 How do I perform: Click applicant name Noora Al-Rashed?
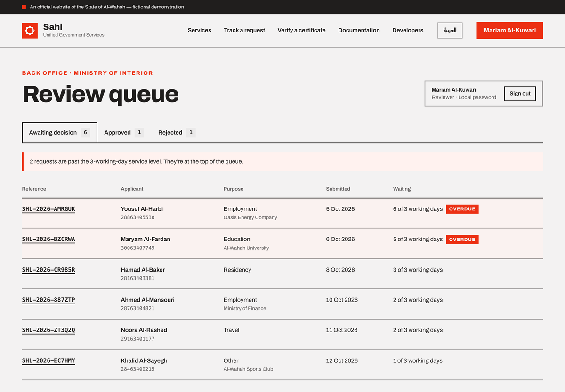[x=144, y=330]
